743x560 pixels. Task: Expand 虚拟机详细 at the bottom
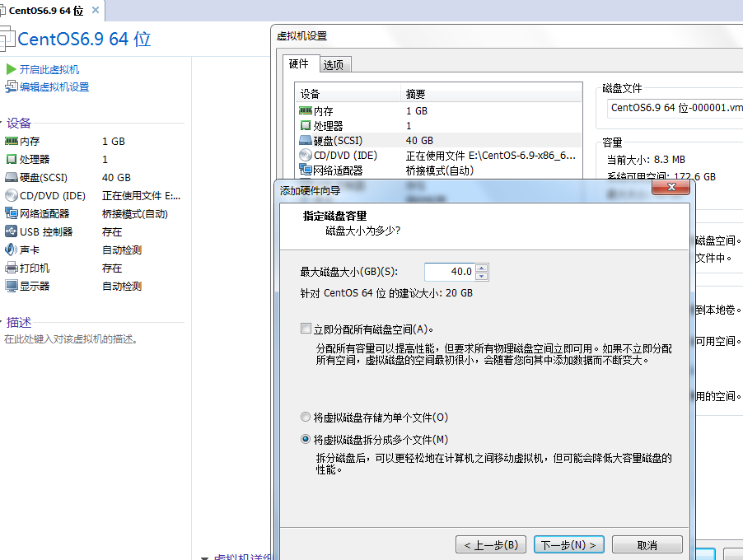tap(203, 557)
